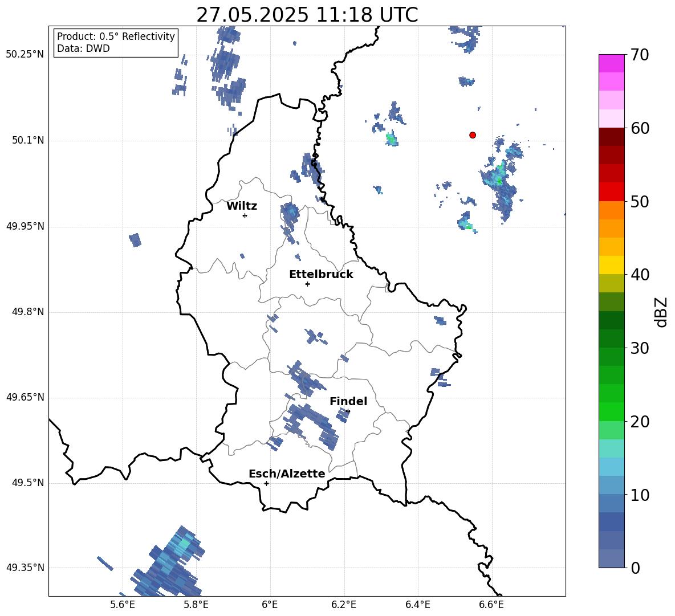Image resolution: width=675 pixels, height=616 pixels.
Task: Click the 50.25°N latitude label
Action: click(25, 55)
